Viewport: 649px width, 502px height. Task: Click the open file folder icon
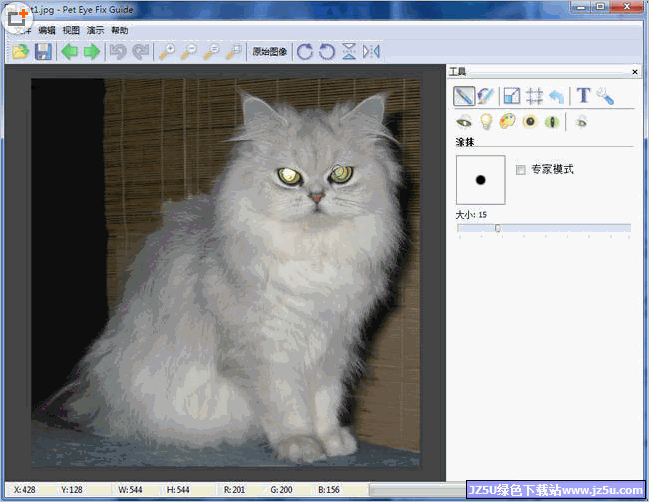coord(20,51)
